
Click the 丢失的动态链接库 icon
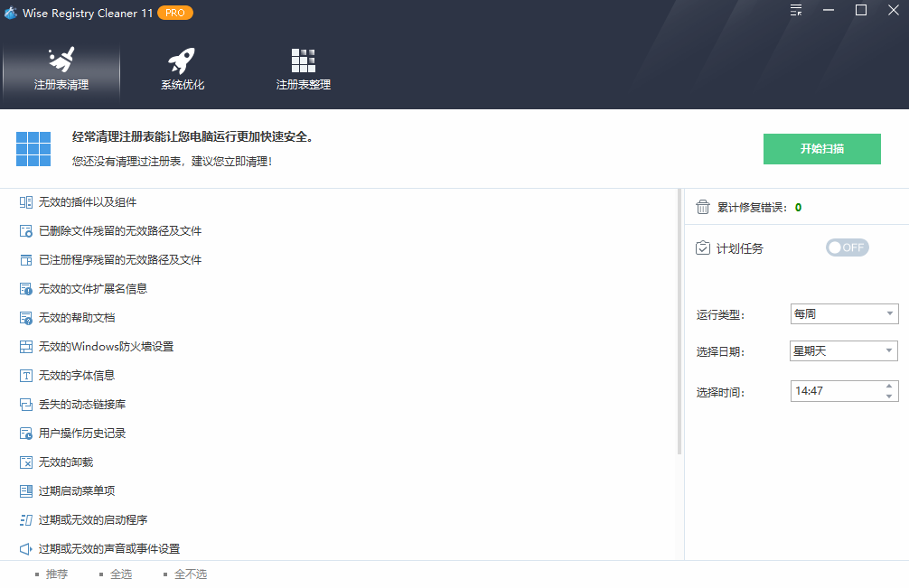coord(24,404)
